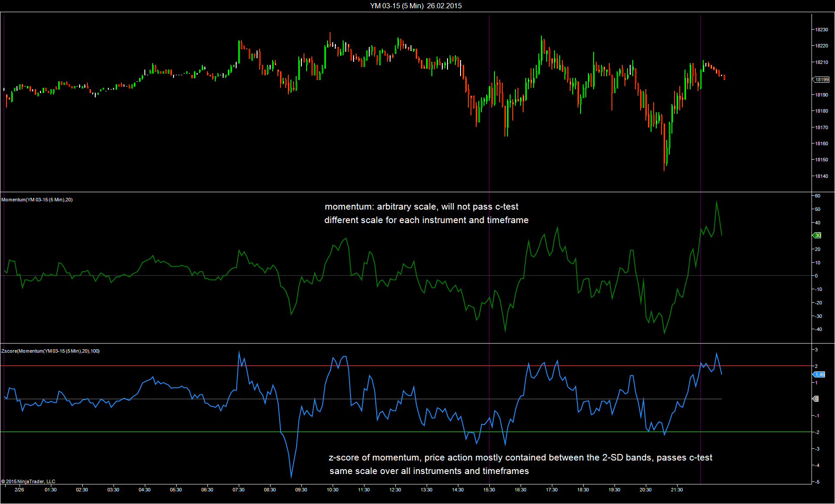This screenshot has height=504, width=835.
Task: Click the 'same scale over all instruments' annotation line
Action: click(x=429, y=471)
